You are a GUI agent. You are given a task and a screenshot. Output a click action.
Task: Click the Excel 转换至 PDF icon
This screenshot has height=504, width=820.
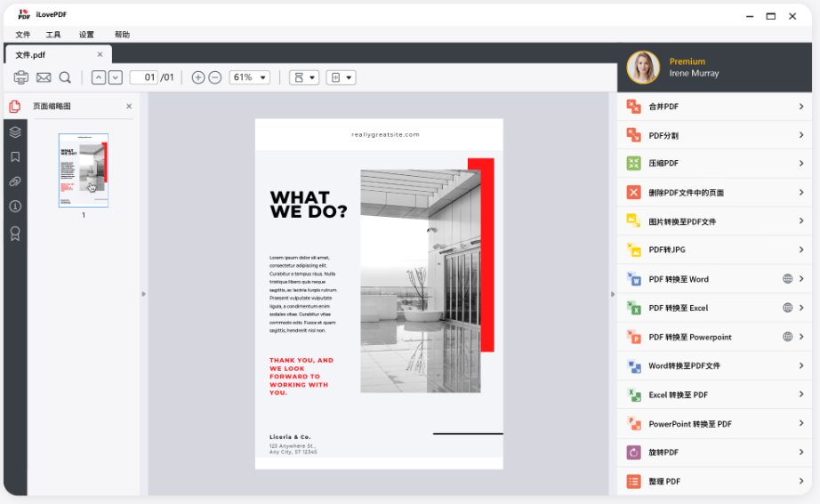[x=634, y=395]
